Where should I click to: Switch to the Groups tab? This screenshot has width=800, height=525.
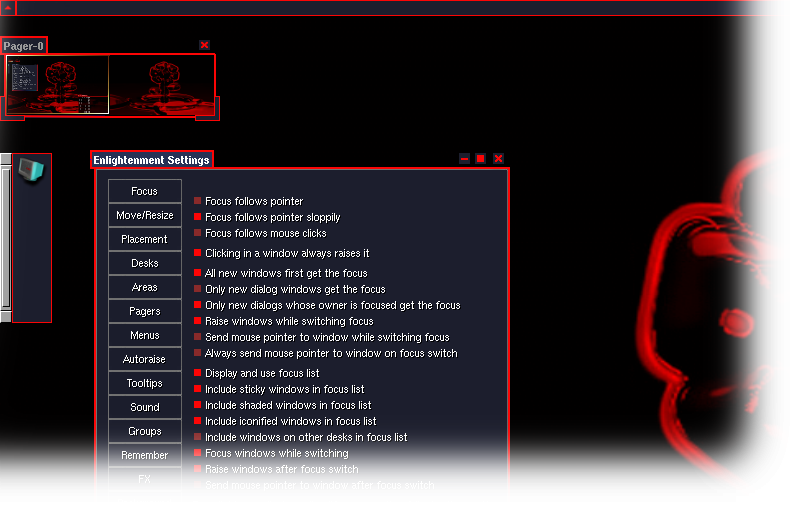pos(145,431)
